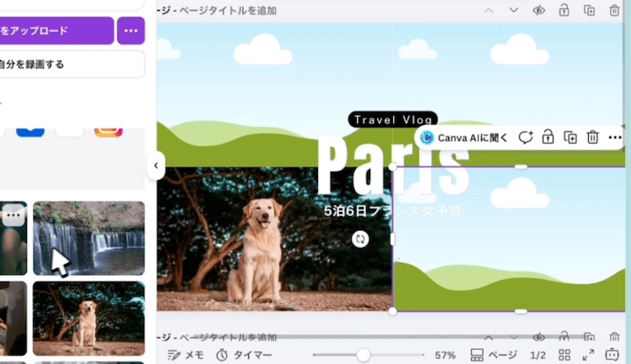The width and height of the screenshot is (631, 364).
Task: Add a comment from floating toolbar
Action: click(526, 138)
